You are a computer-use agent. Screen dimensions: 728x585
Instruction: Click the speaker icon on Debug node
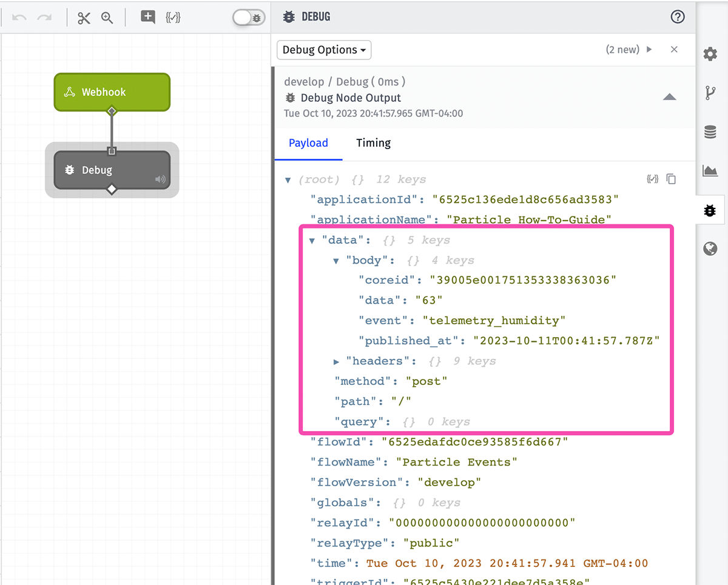[160, 179]
